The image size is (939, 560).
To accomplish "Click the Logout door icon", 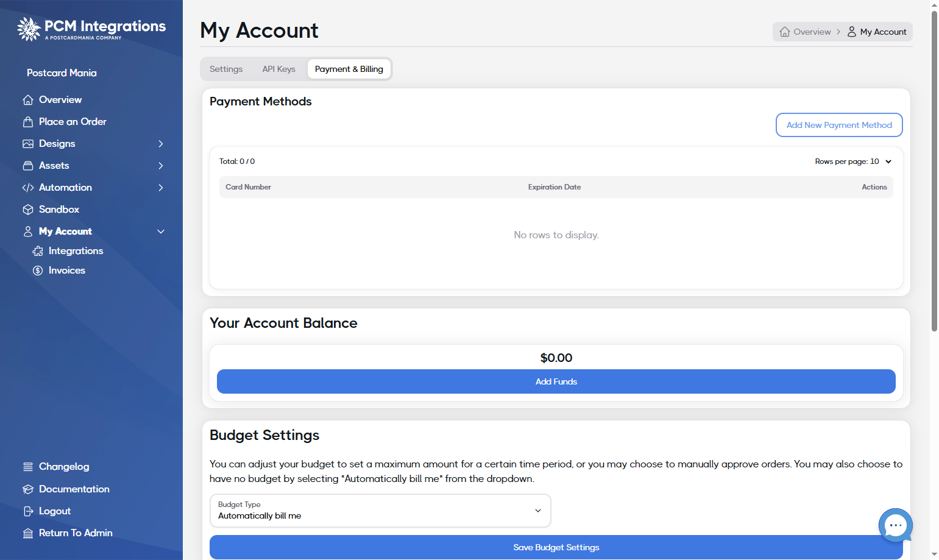I will point(28,511).
